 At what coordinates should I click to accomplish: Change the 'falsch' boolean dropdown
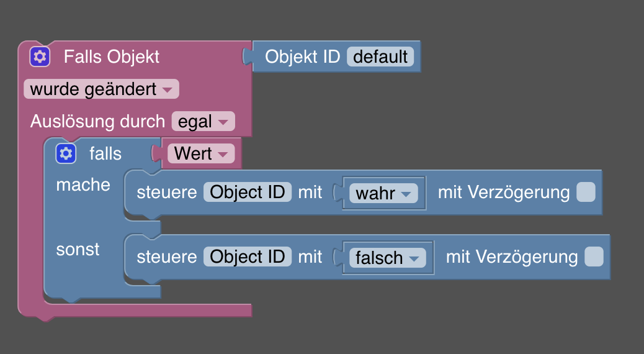tap(388, 258)
